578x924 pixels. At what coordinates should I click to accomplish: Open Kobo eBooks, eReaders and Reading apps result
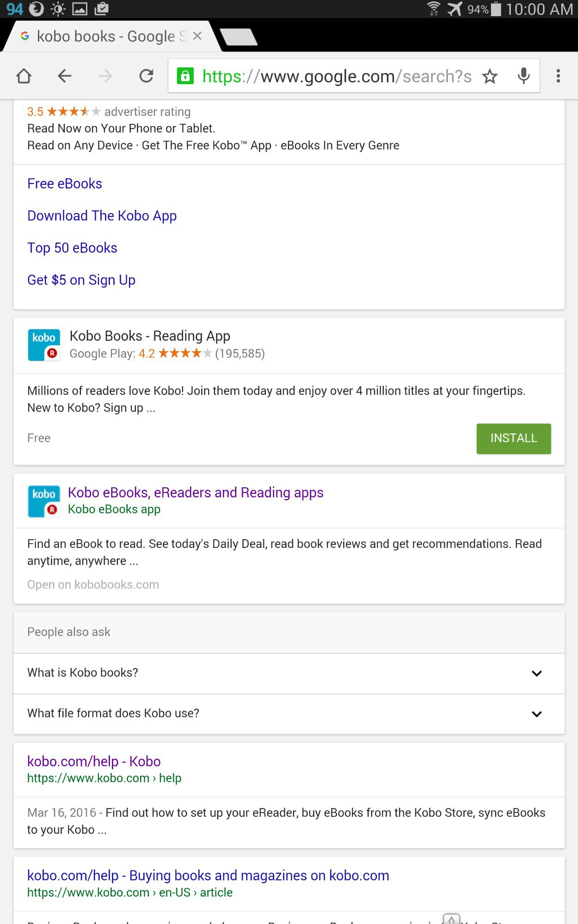point(196,492)
